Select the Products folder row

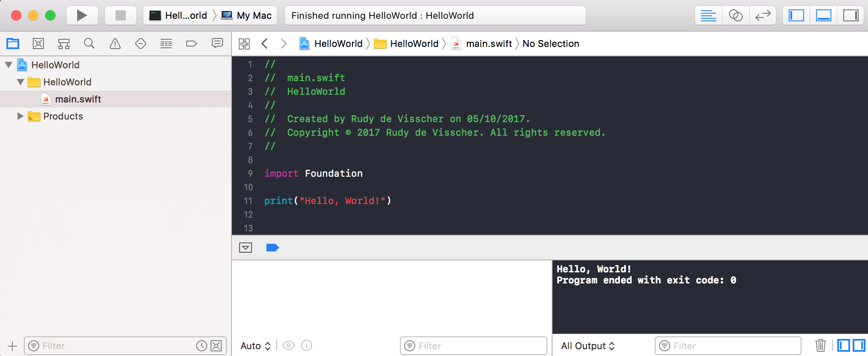point(116,116)
